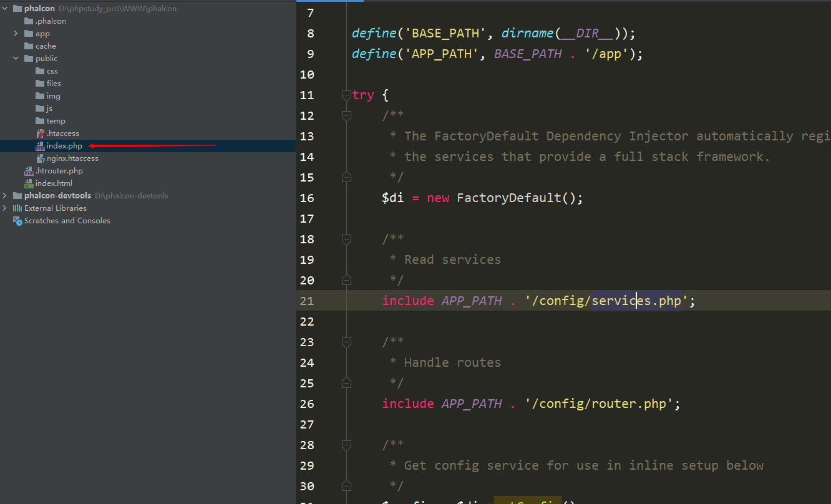The image size is (831, 504).
Task: Fold the doc comment starting line 12
Action: click(346, 115)
